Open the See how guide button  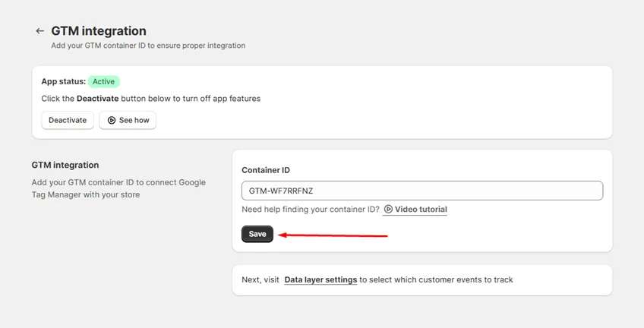tap(128, 120)
